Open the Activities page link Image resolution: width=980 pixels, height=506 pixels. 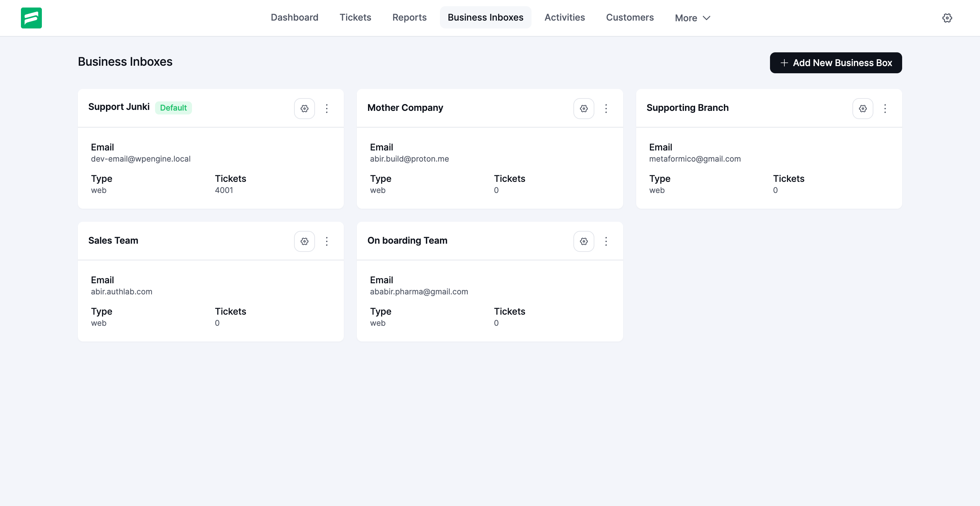[564, 18]
